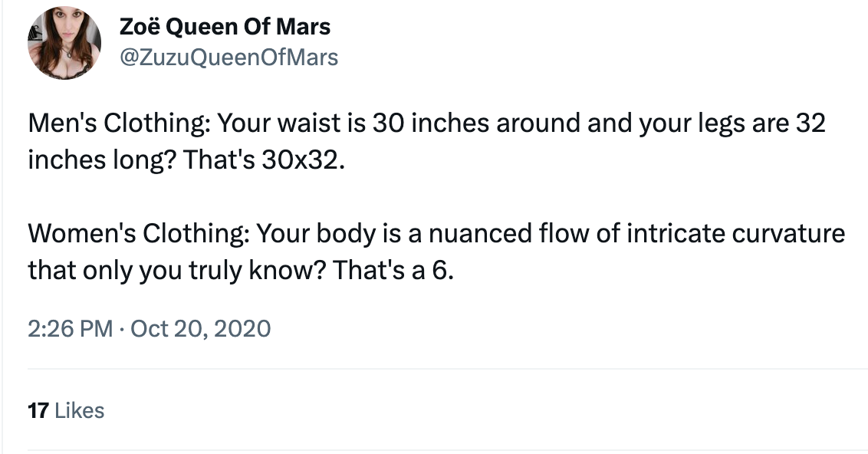Screen dimensions: 868x454
Task: View the 17 Likes list
Action: tap(66, 410)
